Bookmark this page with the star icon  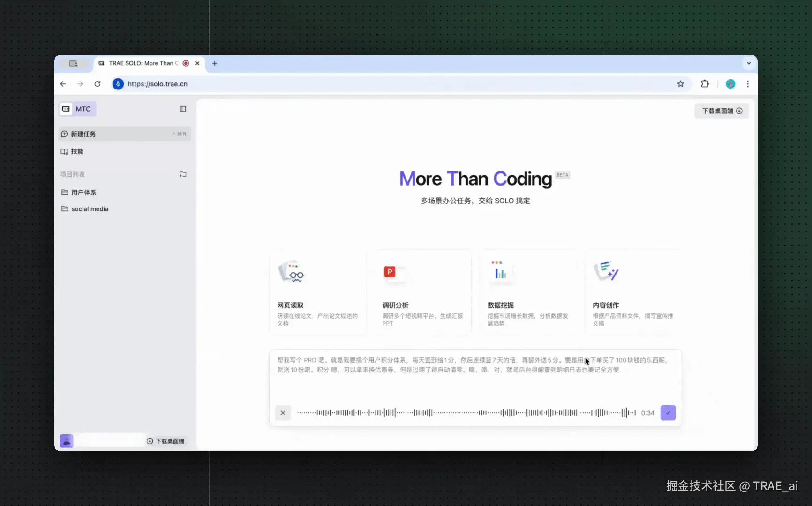[681, 84]
